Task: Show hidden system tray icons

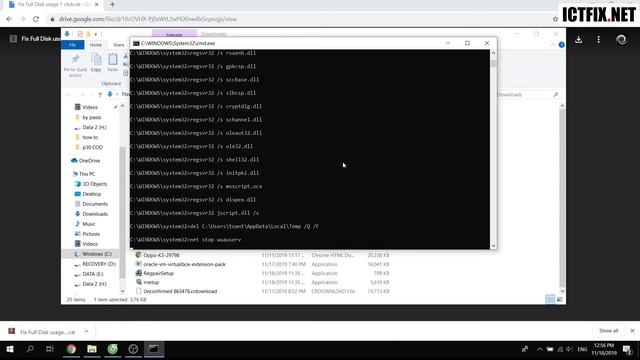Action: pos(540,349)
